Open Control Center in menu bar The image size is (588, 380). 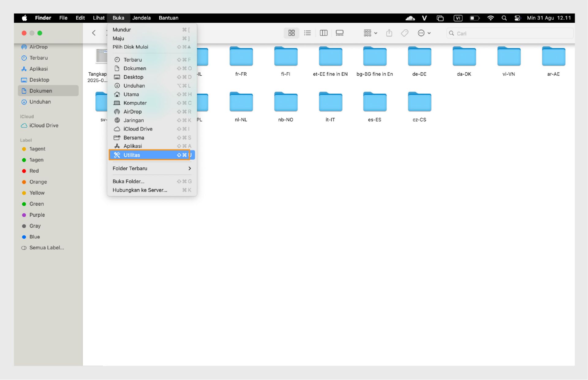517,18
